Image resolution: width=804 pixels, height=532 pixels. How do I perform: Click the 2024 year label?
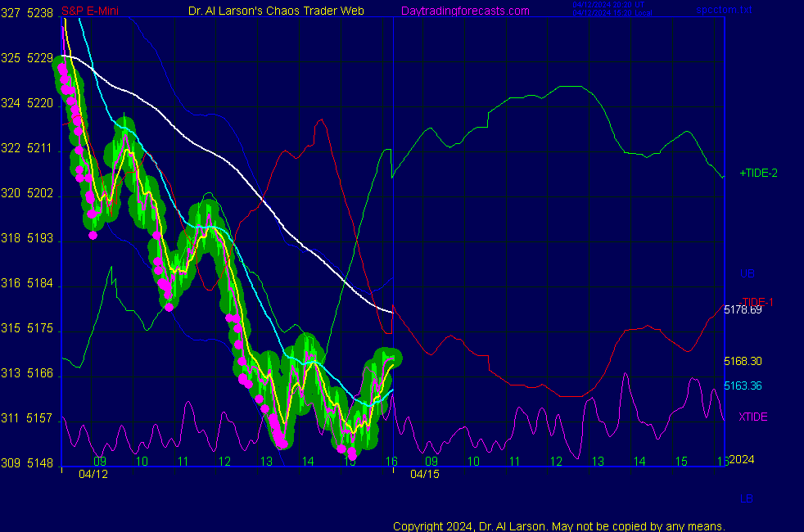point(742,459)
